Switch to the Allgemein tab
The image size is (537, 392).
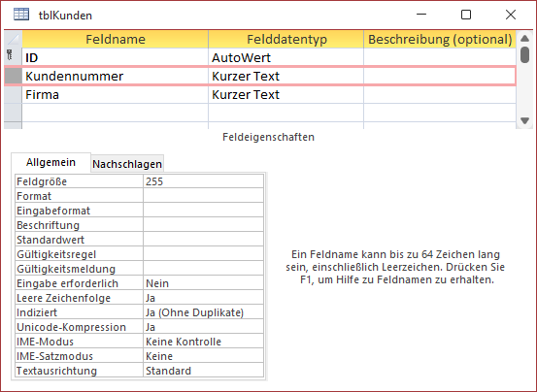[51, 162]
